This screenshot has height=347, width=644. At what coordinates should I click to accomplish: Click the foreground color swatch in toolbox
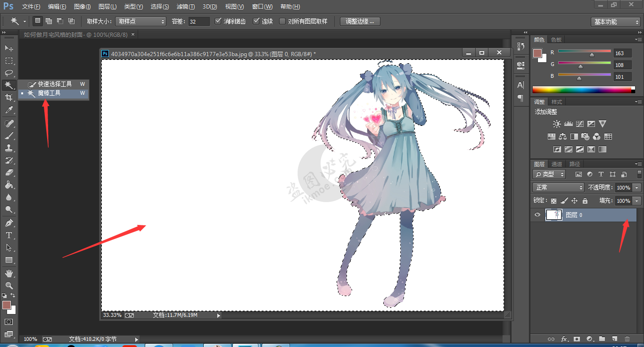[6, 305]
